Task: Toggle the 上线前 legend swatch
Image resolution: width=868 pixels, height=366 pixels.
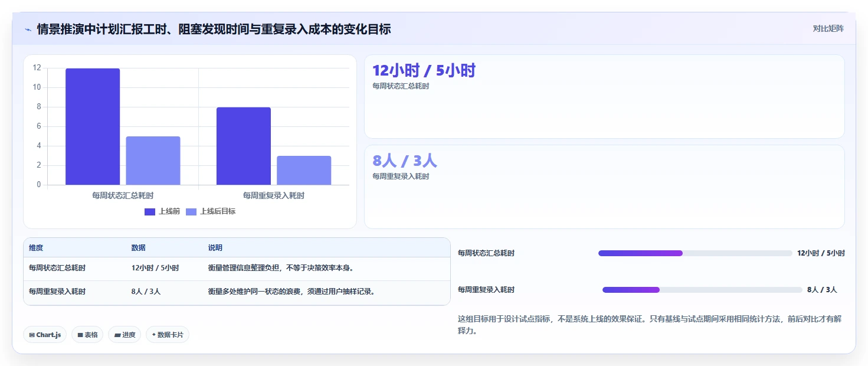Action: click(150, 211)
